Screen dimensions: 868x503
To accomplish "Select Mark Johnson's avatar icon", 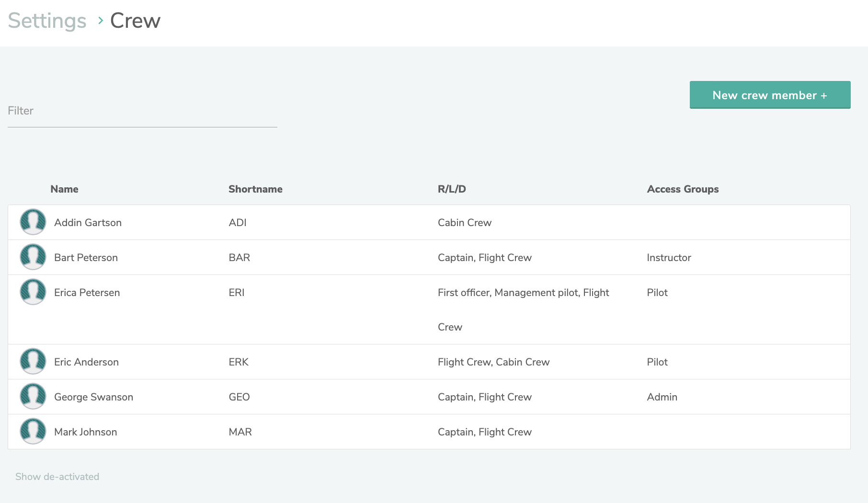I will tap(33, 431).
